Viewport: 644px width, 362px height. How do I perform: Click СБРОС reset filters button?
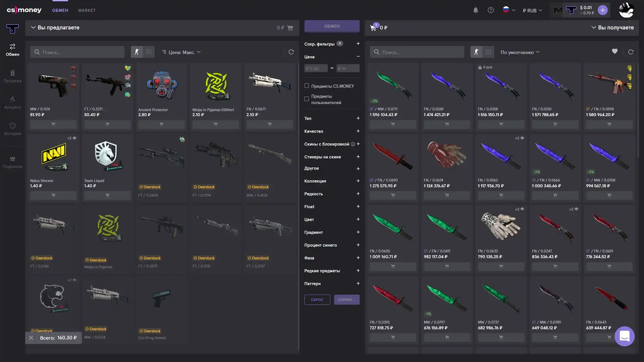(x=317, y=300)
